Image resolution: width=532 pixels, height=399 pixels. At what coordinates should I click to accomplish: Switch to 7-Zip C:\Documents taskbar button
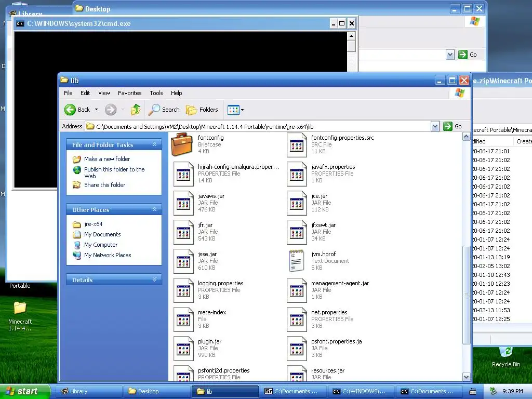[293, 391]
